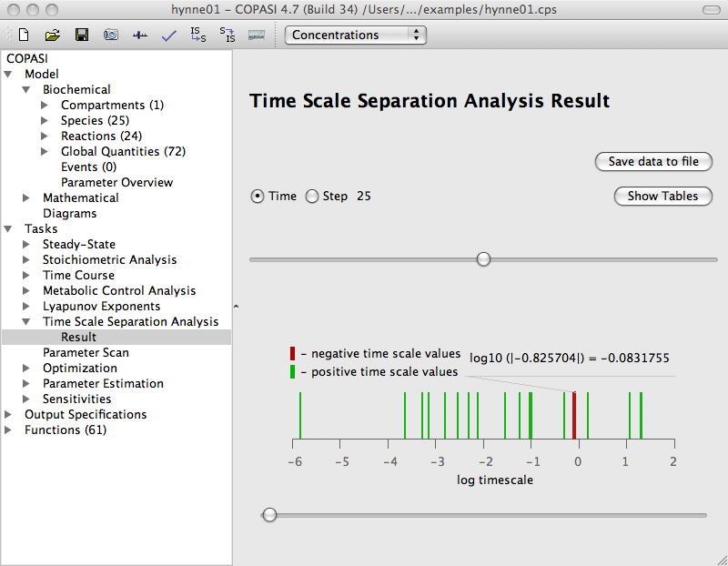This screenshot has height=566, width=728.
Task: Apply initial state (IS to S) icon
Action: point(198,35)
